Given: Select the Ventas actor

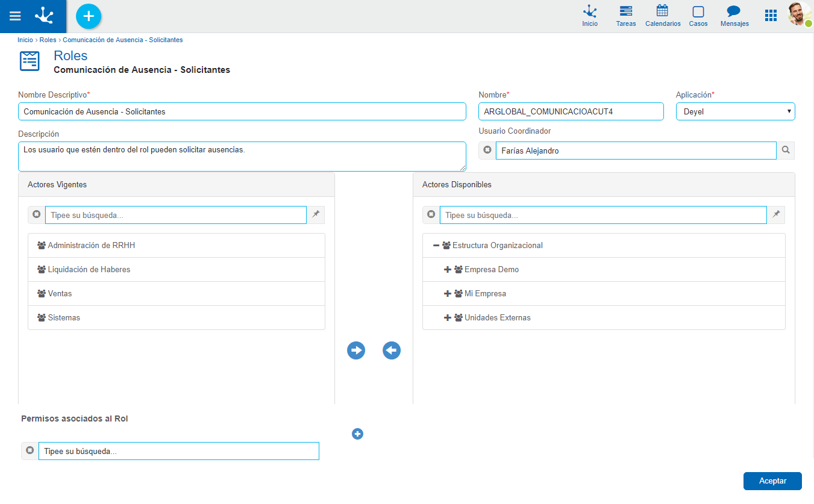Looking at the screenshot, I should point(177,294).
